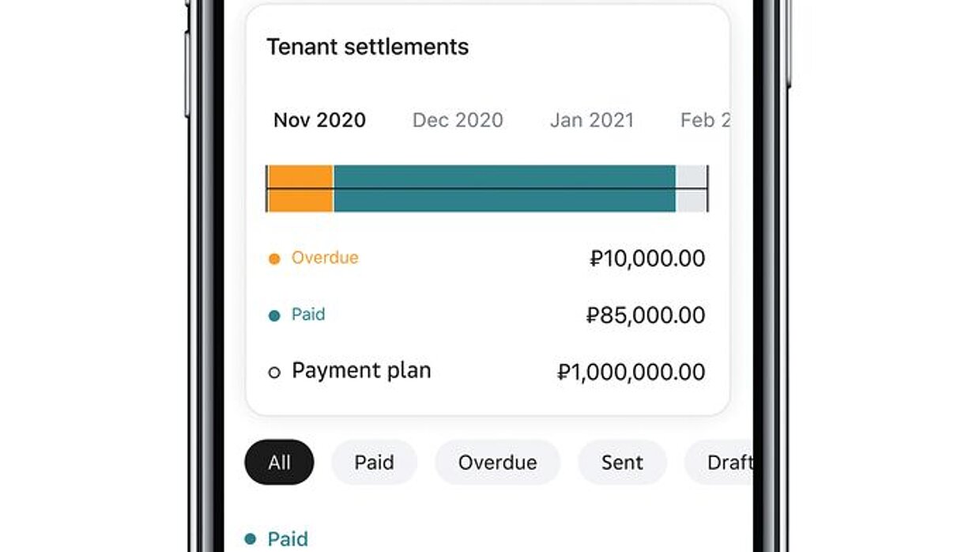Click the Tenant settlements card title
Screen dimensions: 980x552
coord(367,47)
